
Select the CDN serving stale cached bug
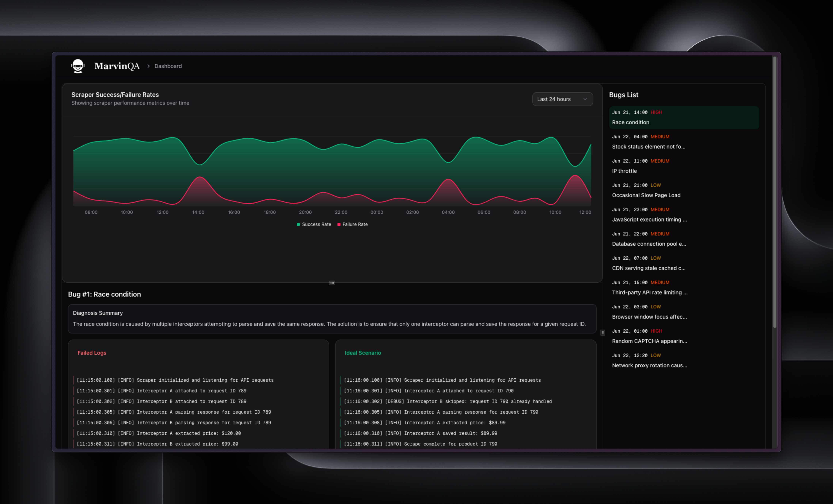point(684,263)
